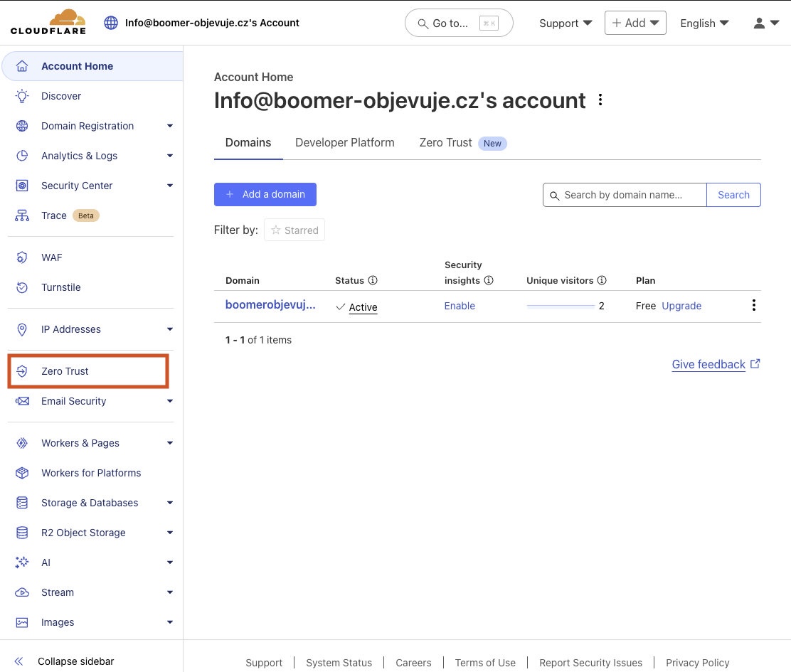Image resolution: width=791 pixels, height=672 pixels.
Task: Click the Upgrade plan link
Action: tap(681, 306)
